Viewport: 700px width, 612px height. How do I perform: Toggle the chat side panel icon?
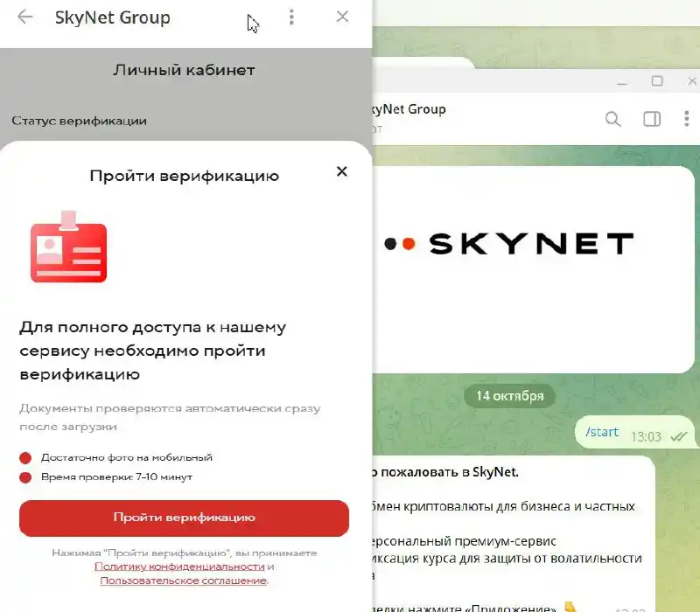pyautogui.click(x=652, y=119)
